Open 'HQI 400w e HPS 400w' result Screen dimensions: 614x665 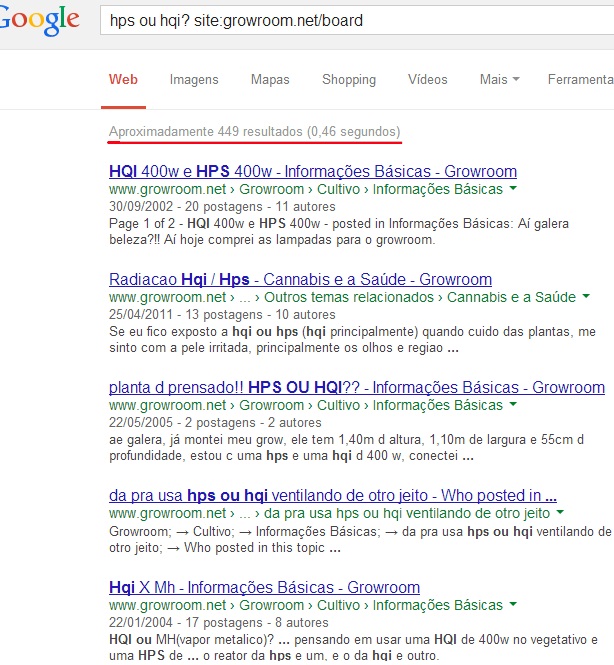313,171
